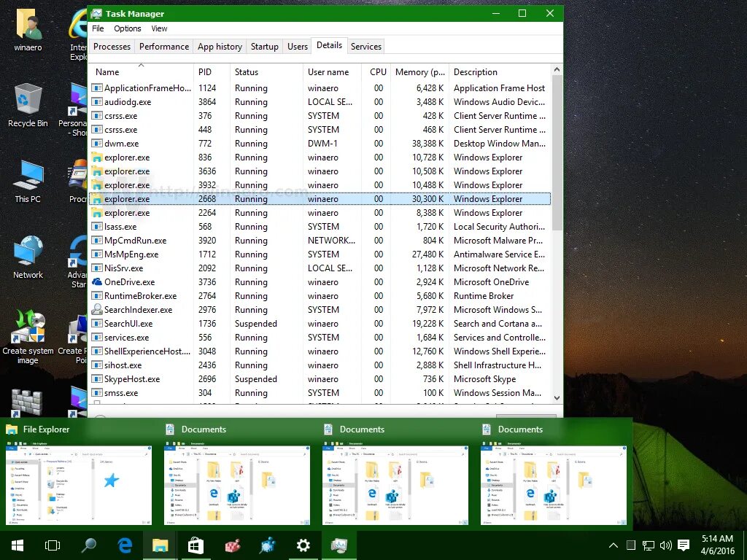Click the icon beside dwm.exe
The width and height of the screenshot is (747, 560).
point(97,144)
